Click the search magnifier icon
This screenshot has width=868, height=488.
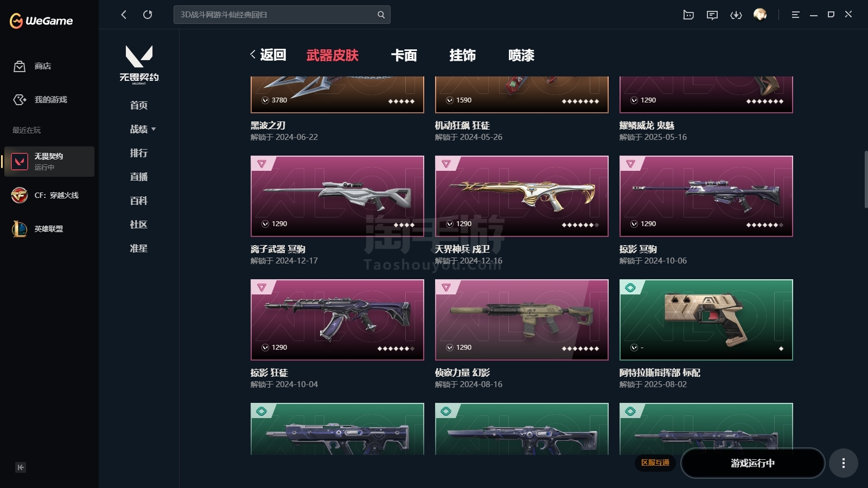(x=381, y=15)
